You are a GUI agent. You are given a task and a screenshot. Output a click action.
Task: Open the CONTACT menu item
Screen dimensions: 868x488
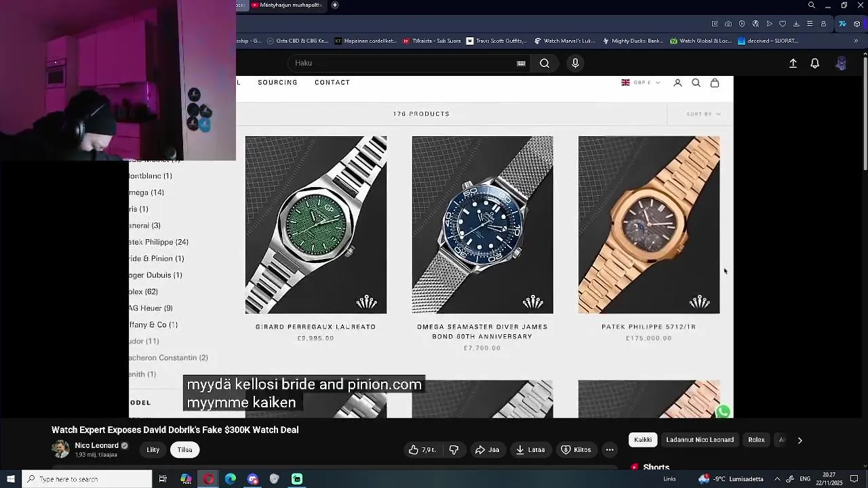pos(332,83)
